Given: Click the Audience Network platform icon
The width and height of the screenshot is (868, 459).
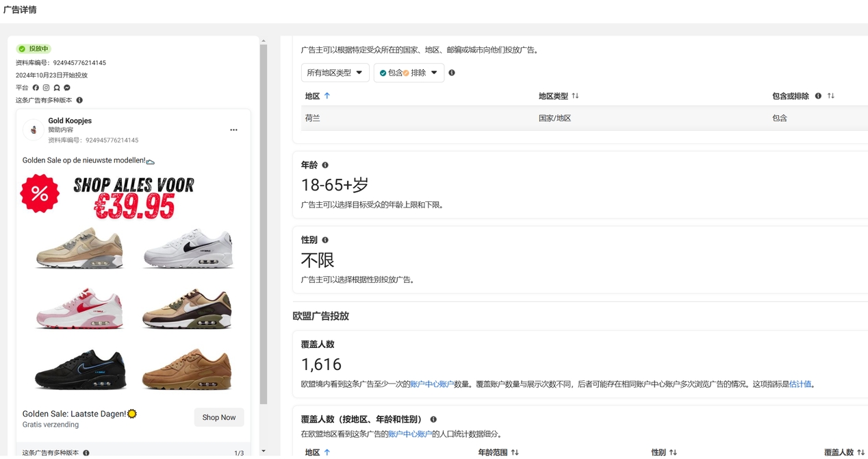Looking at the screenshot, I should point(57,88).
